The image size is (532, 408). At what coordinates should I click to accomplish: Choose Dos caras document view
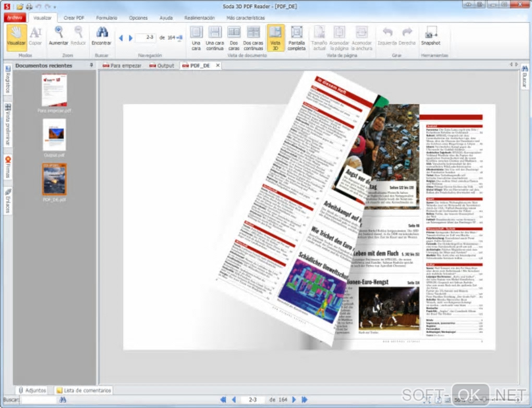point(234,38)
